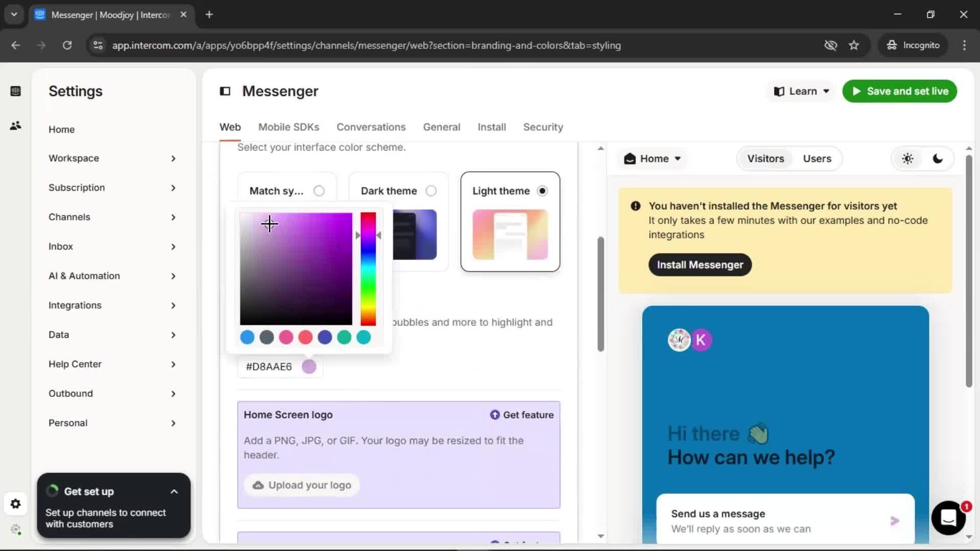Click the Install Messenger button
Image resolution: width=980 pixels, height=551 pixels.
[700, 265]
